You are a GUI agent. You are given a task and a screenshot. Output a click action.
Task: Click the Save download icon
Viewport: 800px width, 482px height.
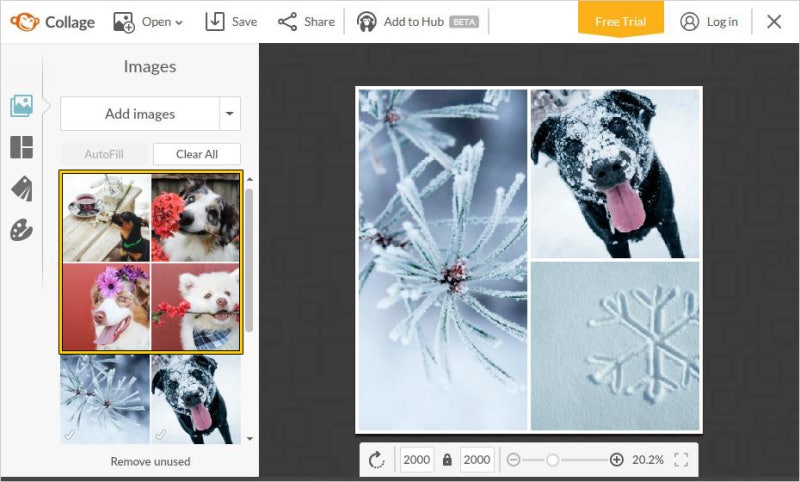[x=215, y=21]
